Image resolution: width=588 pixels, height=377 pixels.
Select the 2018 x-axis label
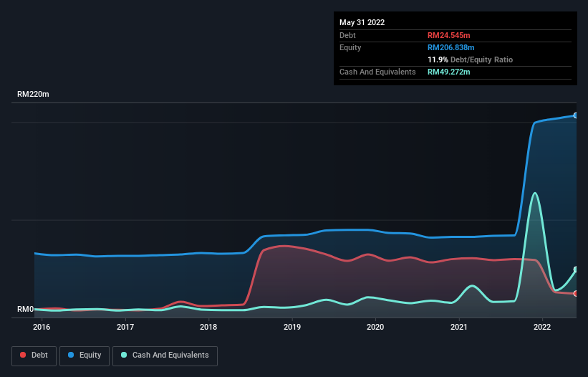click(208, 327)
